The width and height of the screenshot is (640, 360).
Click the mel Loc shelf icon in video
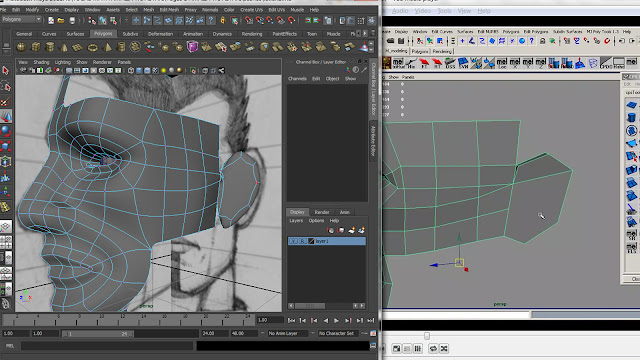tap(502, 63)
